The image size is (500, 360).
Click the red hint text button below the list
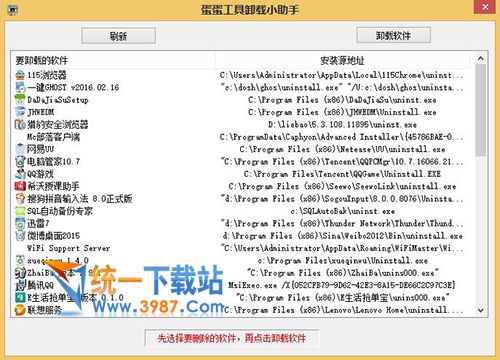232,338
